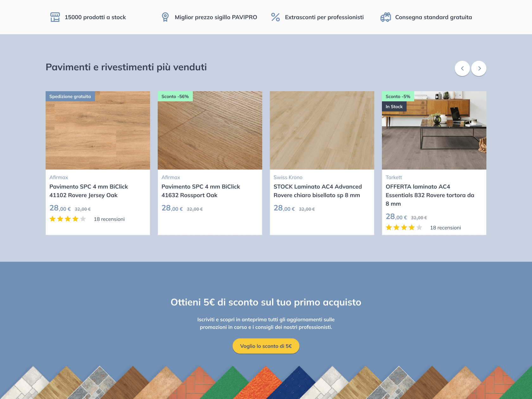Screen dimensions: 532x399
Task: Click the Tarkett brand link
Action: (x=394, y=177)
